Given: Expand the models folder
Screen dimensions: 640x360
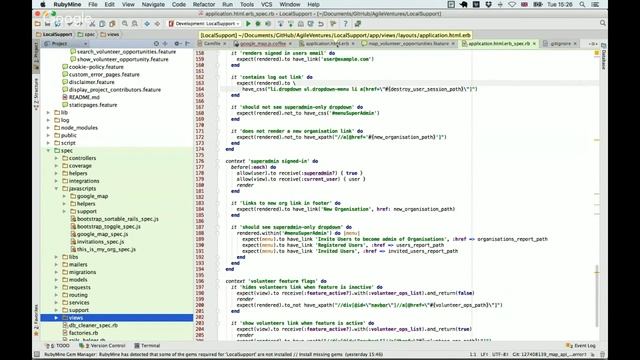Looking at the screenshot, I should click(56, 280).
